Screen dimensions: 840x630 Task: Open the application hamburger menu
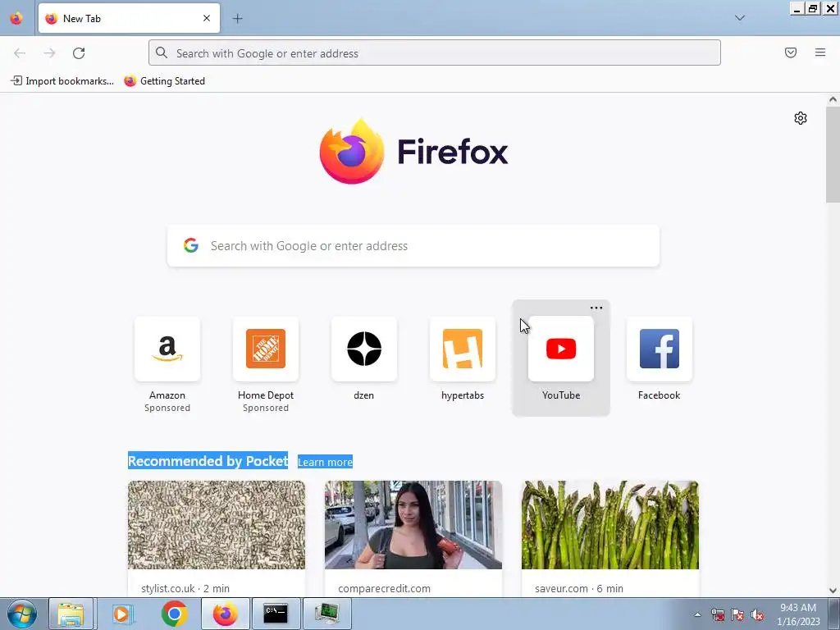[x=820, y=52]
